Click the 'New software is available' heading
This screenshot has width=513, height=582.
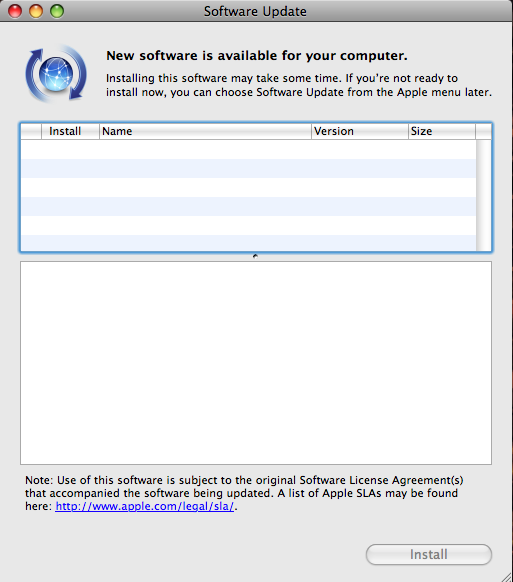257,56
